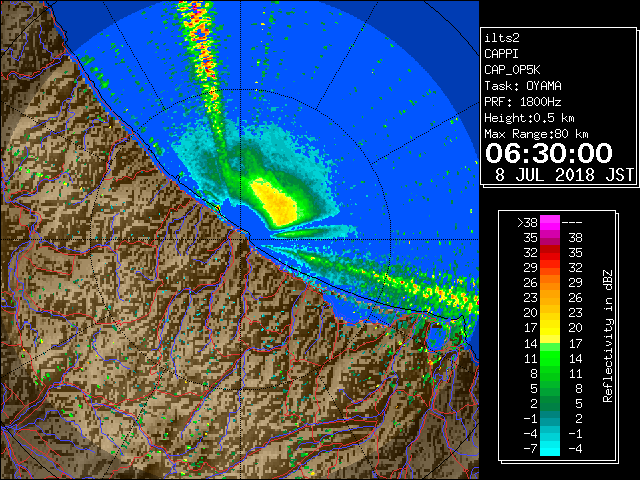
Task: Click the Reflectivity in dBZ axis label
Action: click(x=608, y=336)
